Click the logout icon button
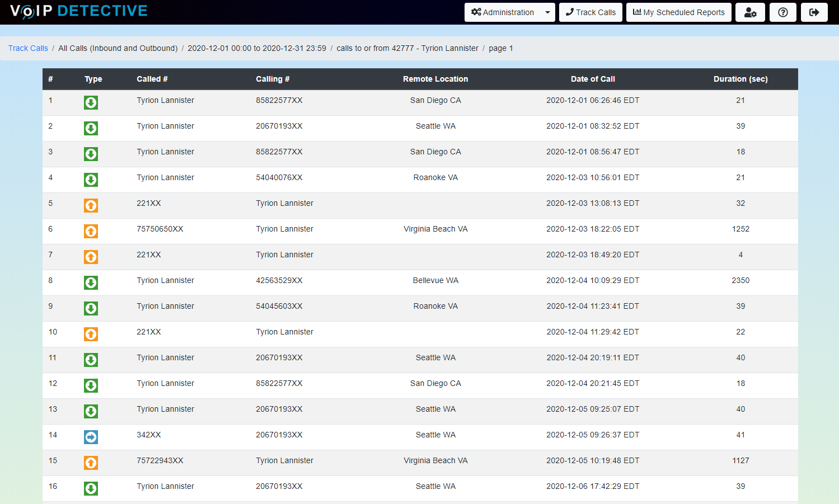Image resolution: width=839 pixels, height=504 pixels. click(814, 12)
